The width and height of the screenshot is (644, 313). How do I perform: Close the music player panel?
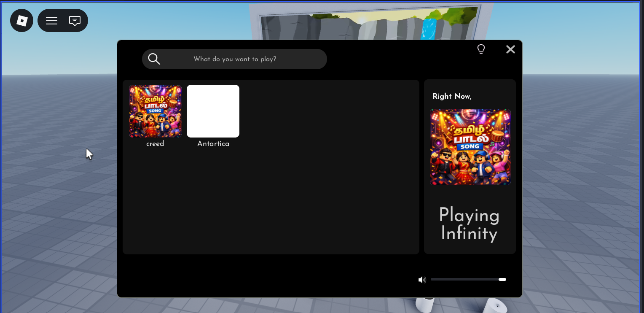[x=510, y=49]
